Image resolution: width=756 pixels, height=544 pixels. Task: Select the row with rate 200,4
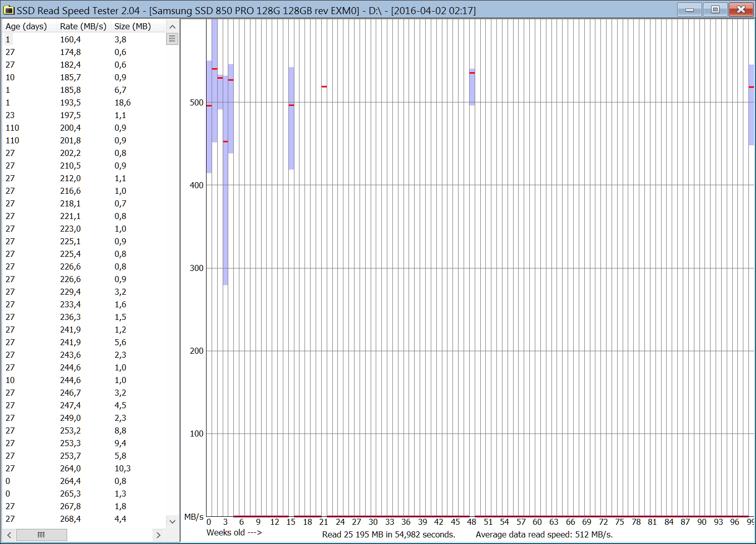pos(84,128)
